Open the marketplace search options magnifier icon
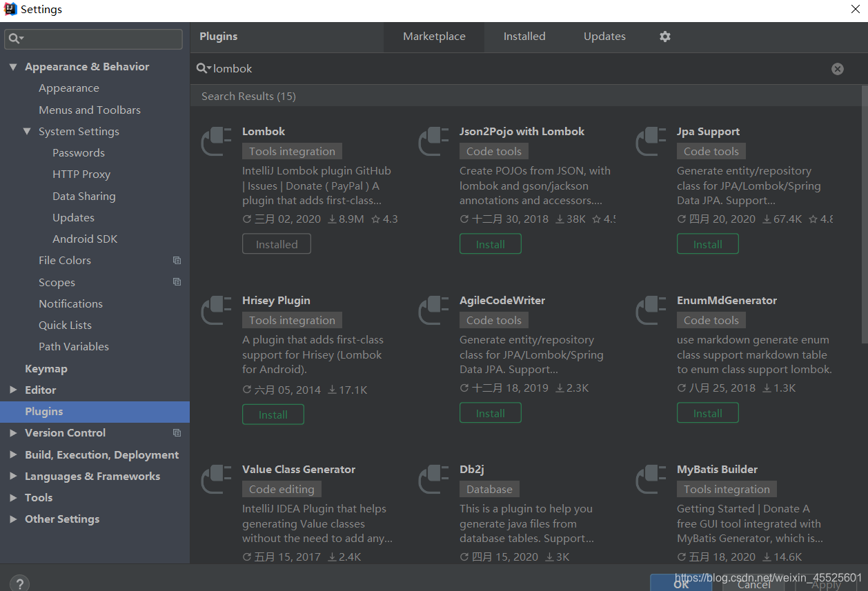Image resolution: width=868 pixels, height=591 pixels. [x=202, y=68]
